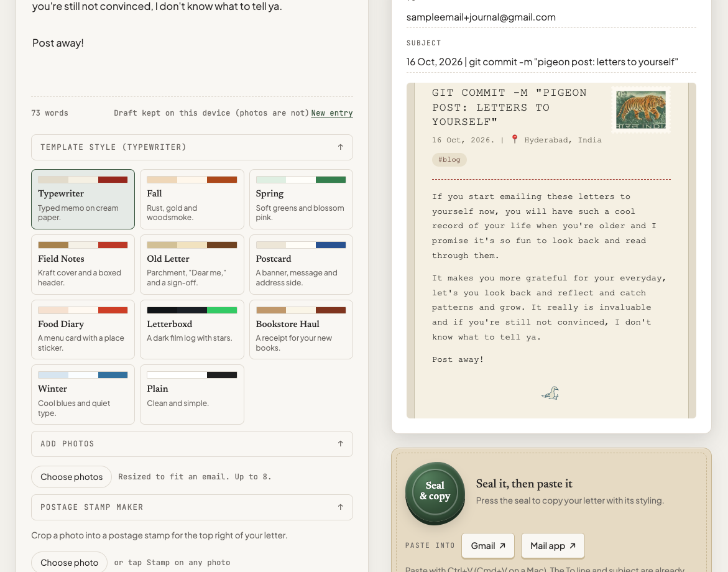Screen dimensions: 728x572
Task: Click the New entry link
Action: point(332,113)
